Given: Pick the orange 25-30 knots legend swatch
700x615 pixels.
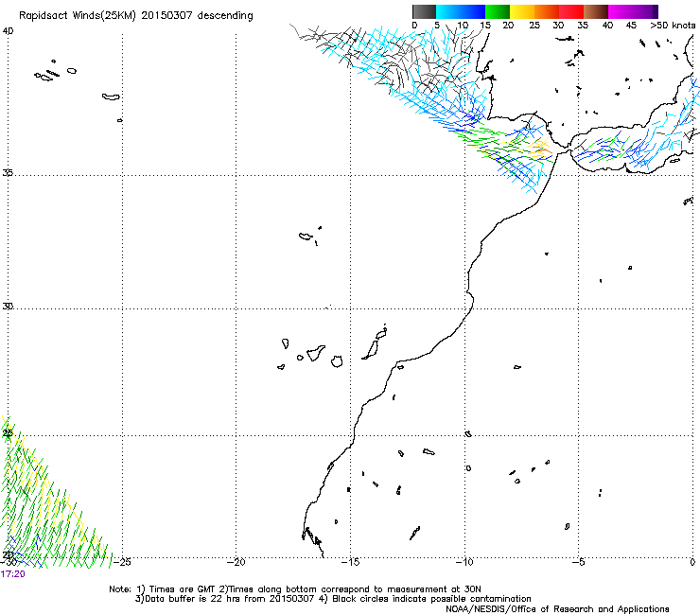Looking at the screenshot, I should (547, 11).
